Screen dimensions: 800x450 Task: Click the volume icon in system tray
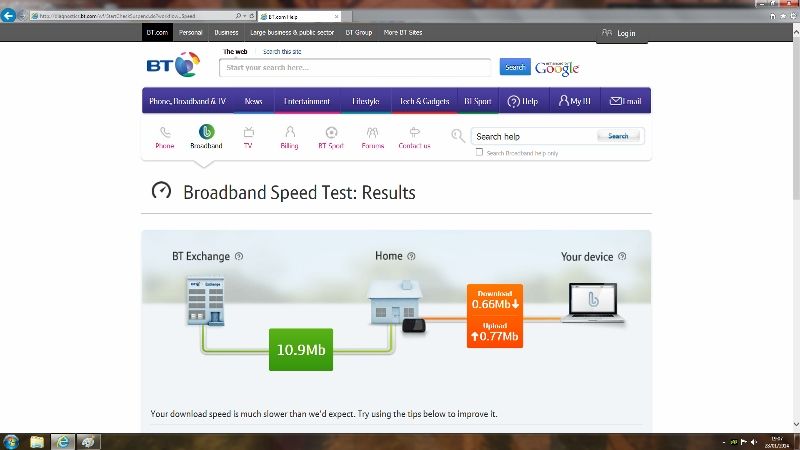coord(754,442)
